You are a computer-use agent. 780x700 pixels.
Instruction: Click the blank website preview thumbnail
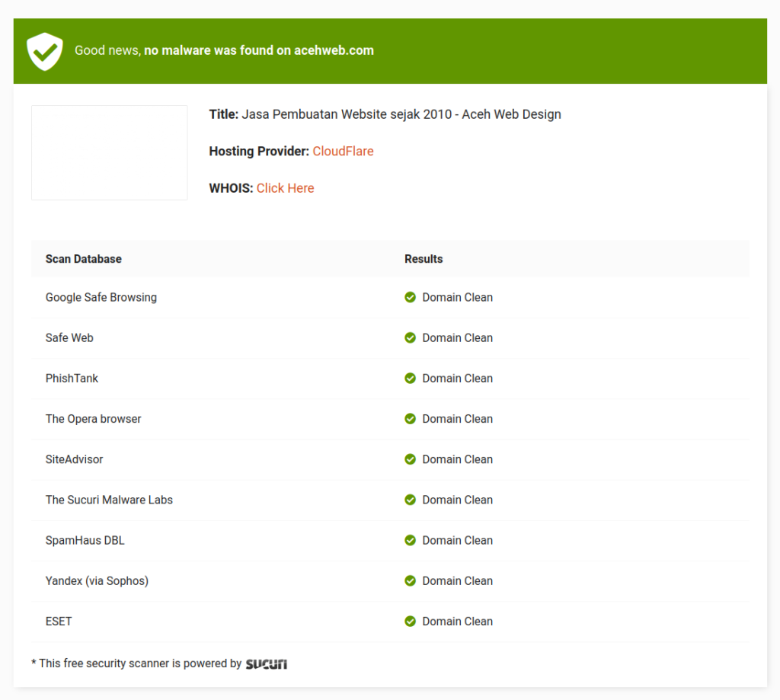click(x=109, y=152)
